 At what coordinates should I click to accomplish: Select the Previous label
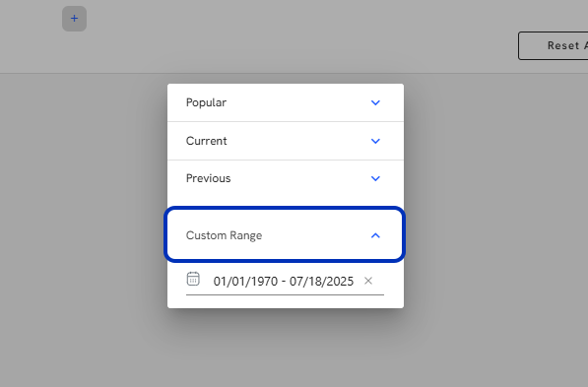[209, 178]
